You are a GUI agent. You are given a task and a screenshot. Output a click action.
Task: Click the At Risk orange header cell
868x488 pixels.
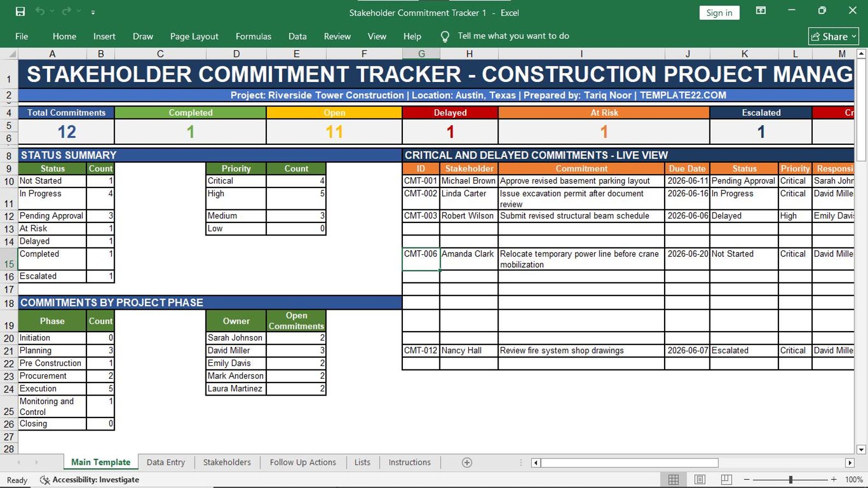tap(603, 113)
